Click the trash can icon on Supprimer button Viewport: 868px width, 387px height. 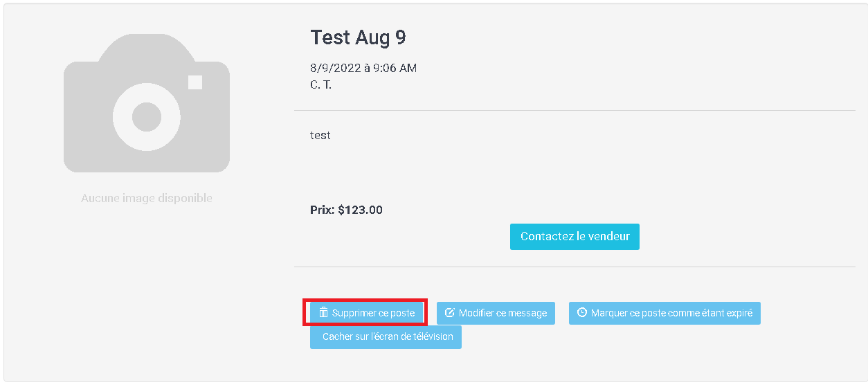tap(323, 313)
